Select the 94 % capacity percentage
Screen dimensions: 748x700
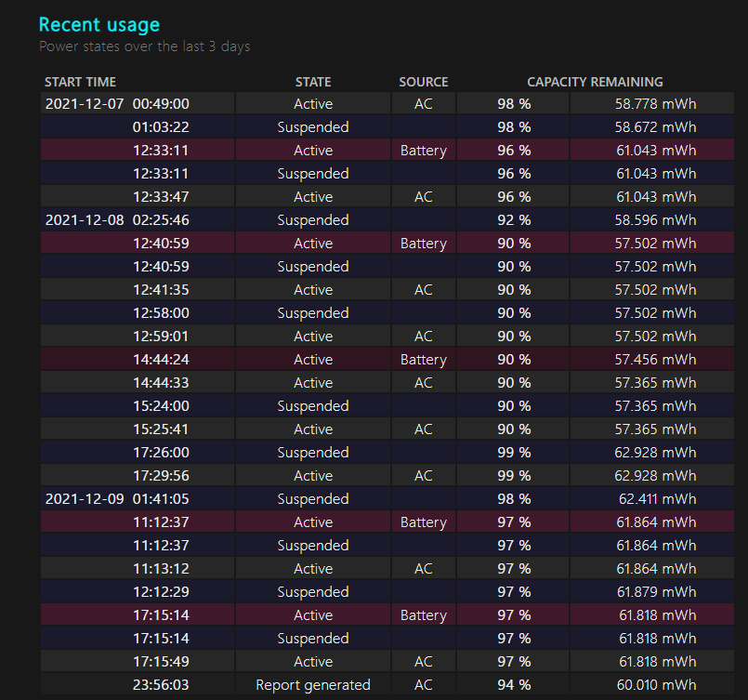coord(514,685)
